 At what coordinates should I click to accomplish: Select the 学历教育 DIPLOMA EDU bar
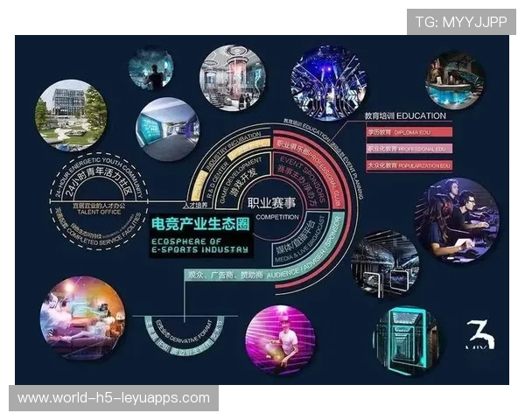[409, 132]
